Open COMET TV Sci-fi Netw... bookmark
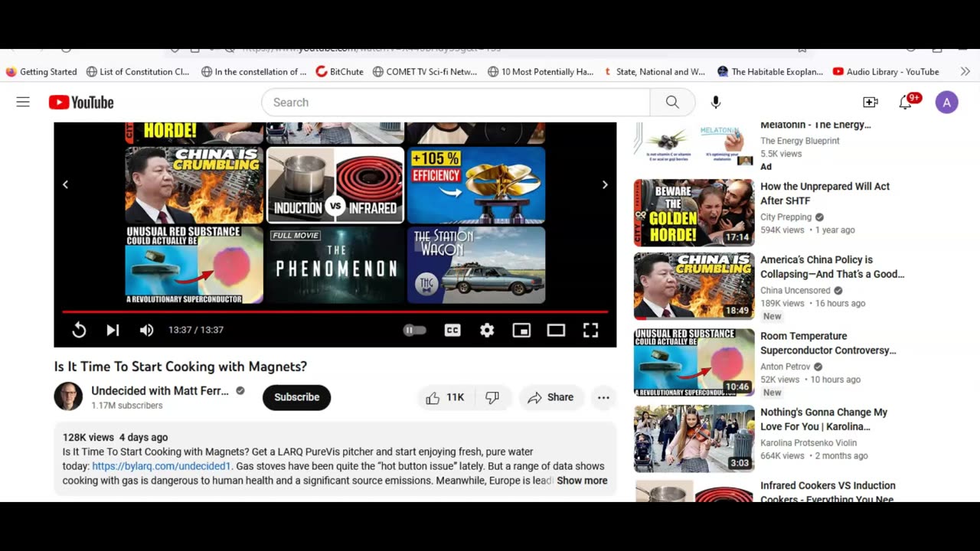Screen dimensions: 980x551 click(425, 72)
